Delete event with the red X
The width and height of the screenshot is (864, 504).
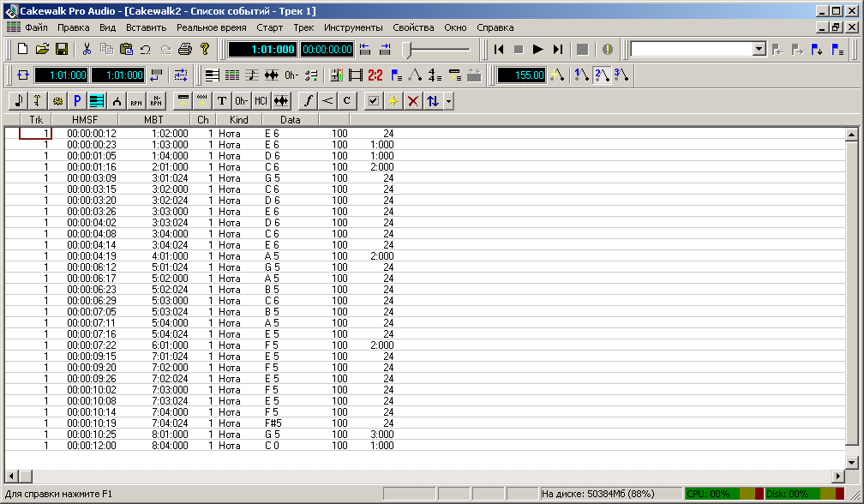point(413,101)
